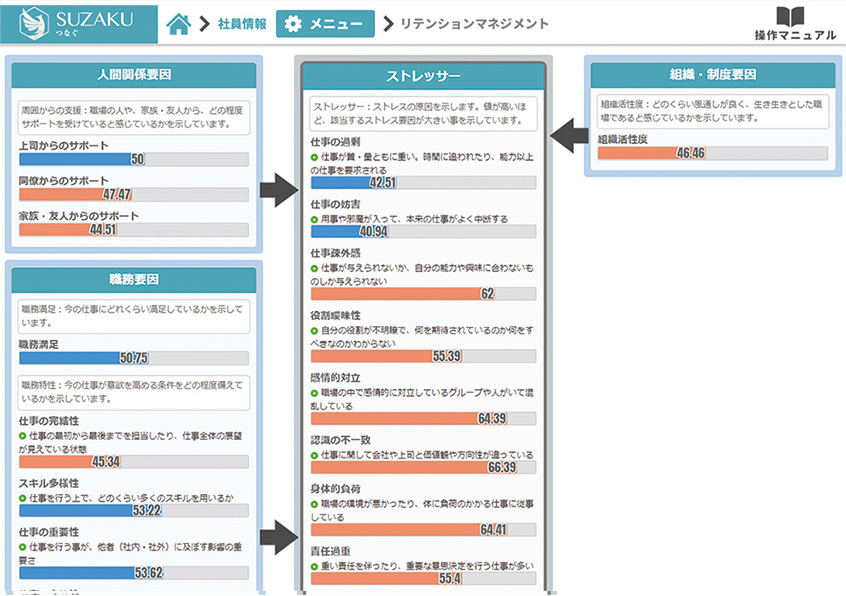Click the 組織・制度要因 panel header
846x596 pixels.
712,75
